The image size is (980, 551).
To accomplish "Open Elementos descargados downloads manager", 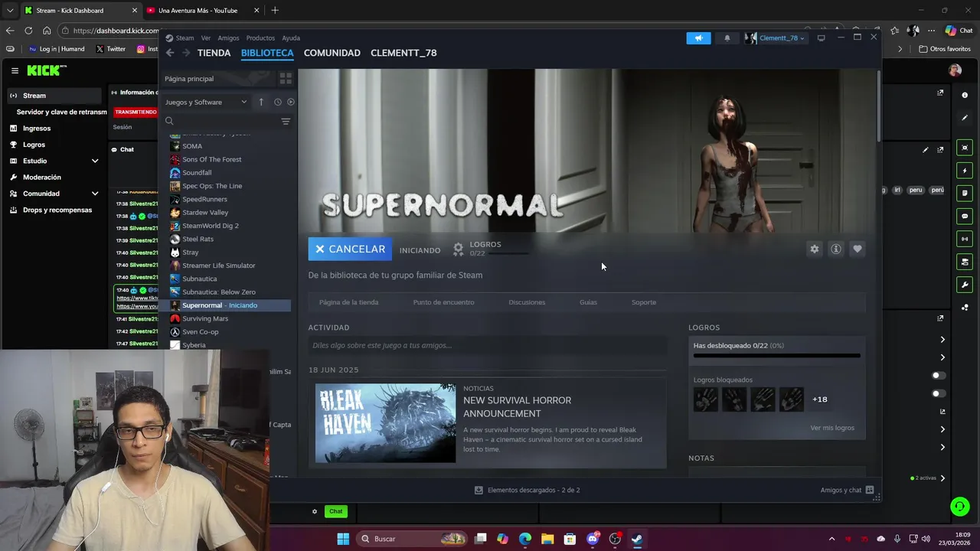I will point(527,490).
